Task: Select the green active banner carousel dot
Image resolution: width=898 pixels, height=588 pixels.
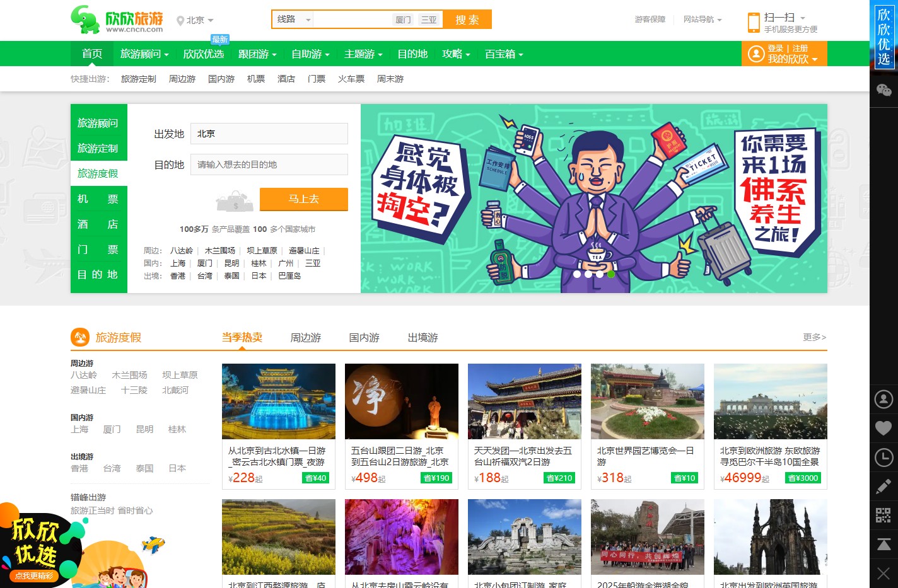Action: (x=610, y=274)
